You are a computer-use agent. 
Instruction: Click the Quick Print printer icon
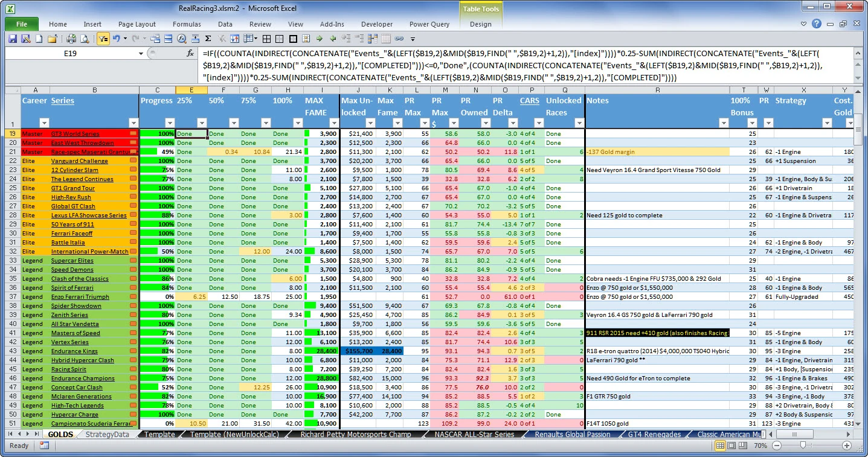click(71, 39)
